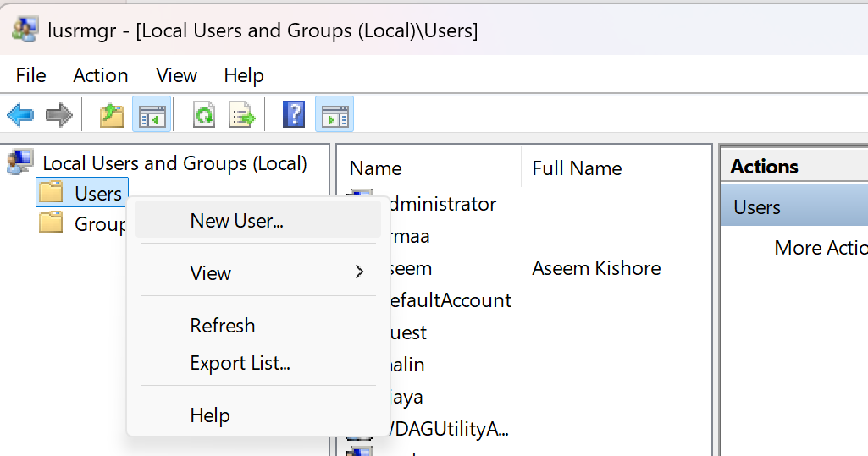Click the lusrmgr app icon in title bar
This screenshot has width=868, height=456.
(x=23, y=30)
